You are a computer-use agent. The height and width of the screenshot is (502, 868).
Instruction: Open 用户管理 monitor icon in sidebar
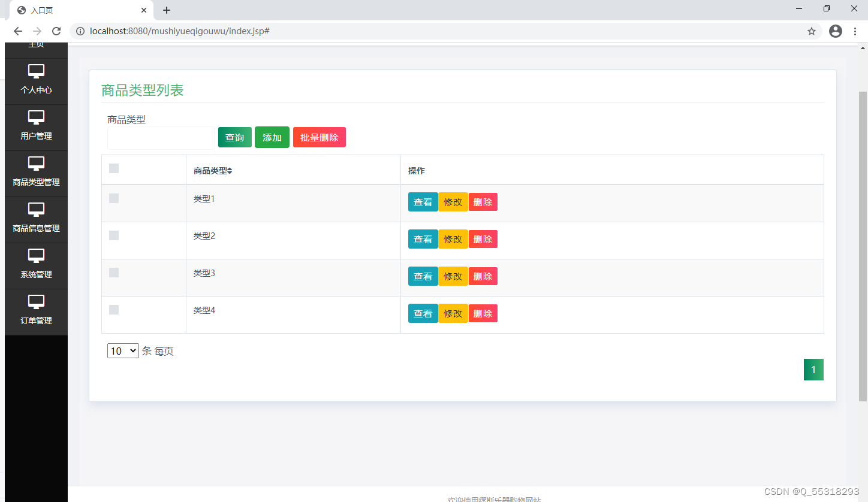(36, 117)
